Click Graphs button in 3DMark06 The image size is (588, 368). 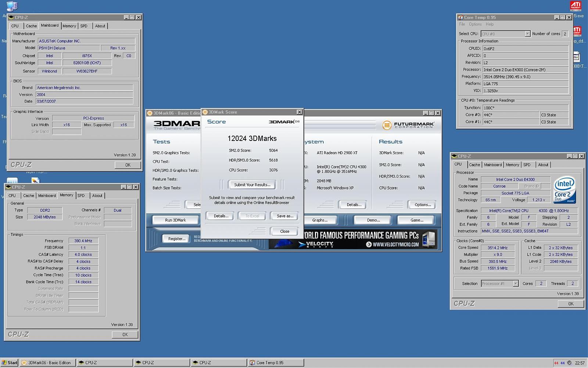(x=320, y=220)
